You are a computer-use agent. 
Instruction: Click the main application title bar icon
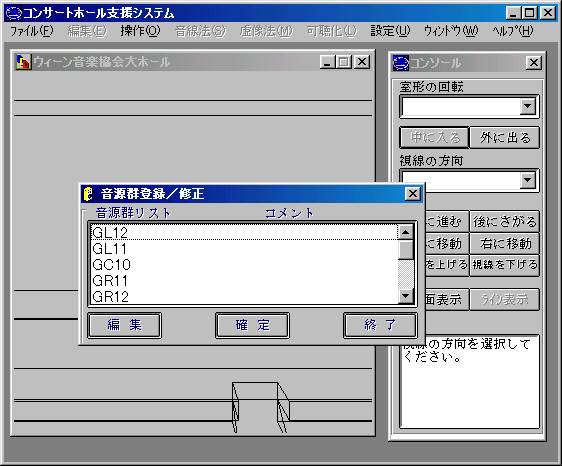coord(14,13)
